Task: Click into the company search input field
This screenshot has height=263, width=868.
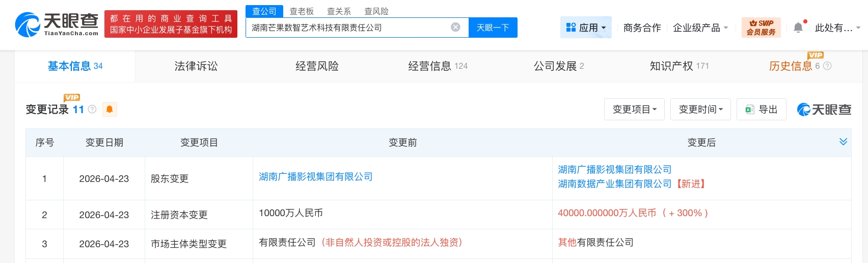Action: click(x=346, y=28)
